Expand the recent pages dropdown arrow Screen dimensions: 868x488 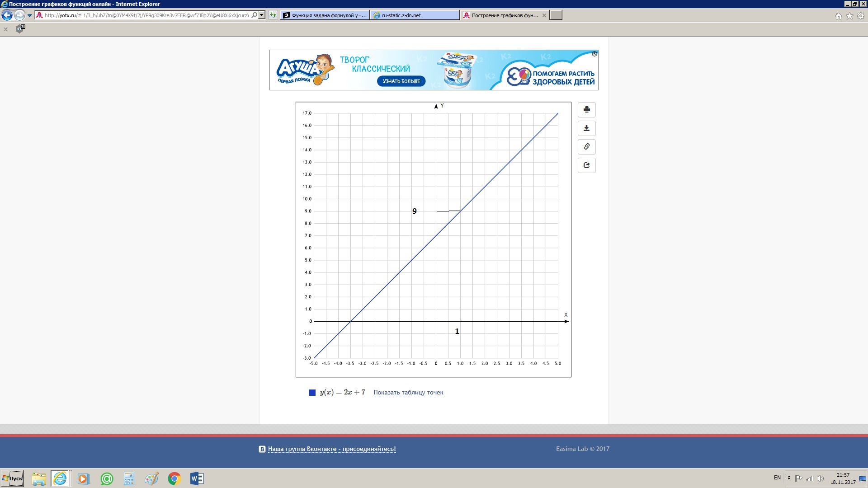click(x=29, y=15)
